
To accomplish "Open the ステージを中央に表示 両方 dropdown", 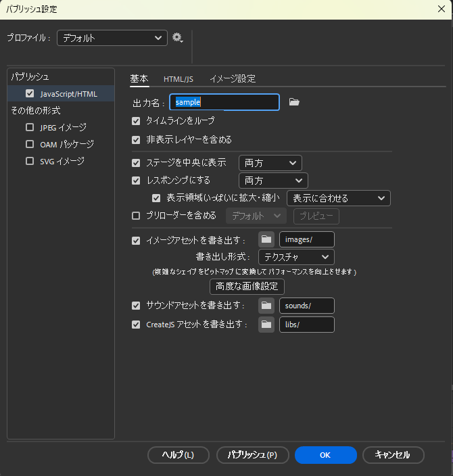I will 270,163.
